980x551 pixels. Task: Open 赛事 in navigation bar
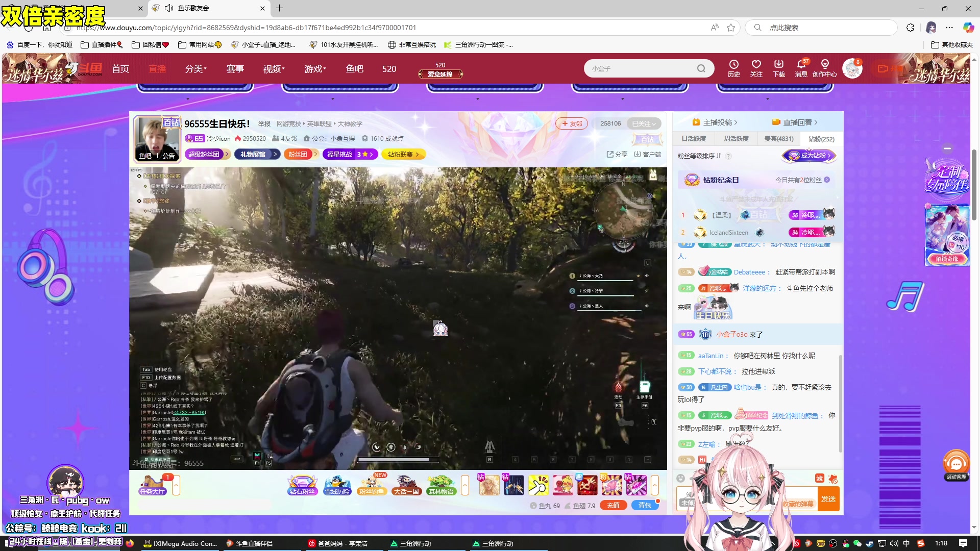pos(235,69)
